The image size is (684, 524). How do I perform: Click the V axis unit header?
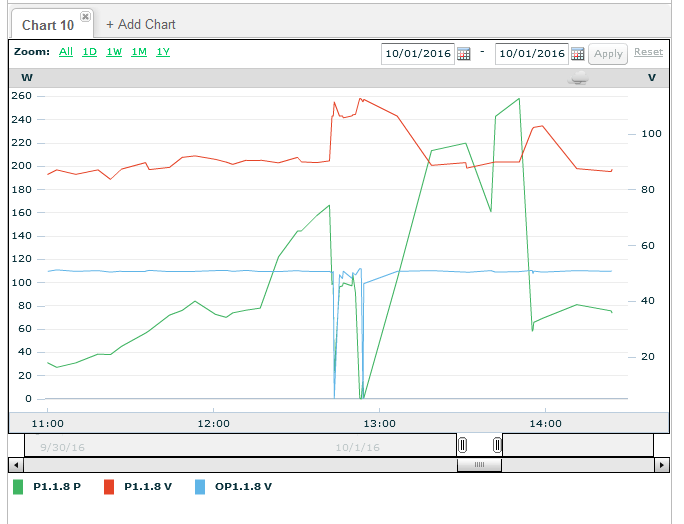pos(652,78)
